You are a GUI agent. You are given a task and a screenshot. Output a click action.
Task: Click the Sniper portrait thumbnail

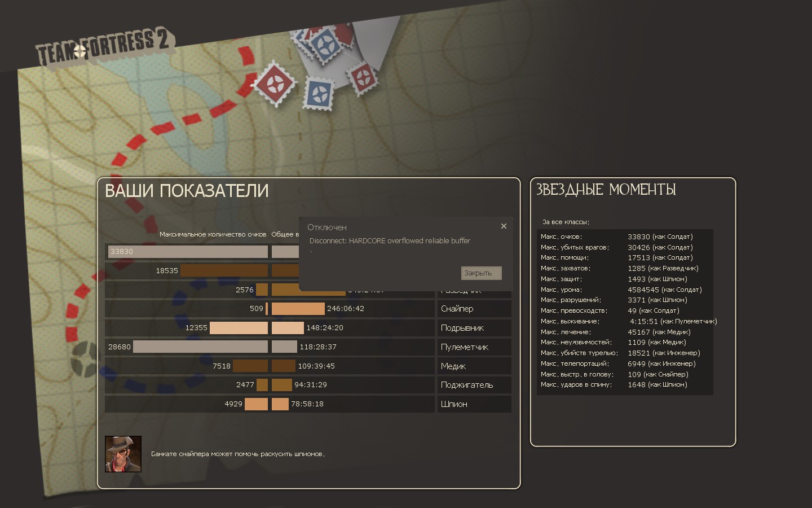click(x=123, y=454)
